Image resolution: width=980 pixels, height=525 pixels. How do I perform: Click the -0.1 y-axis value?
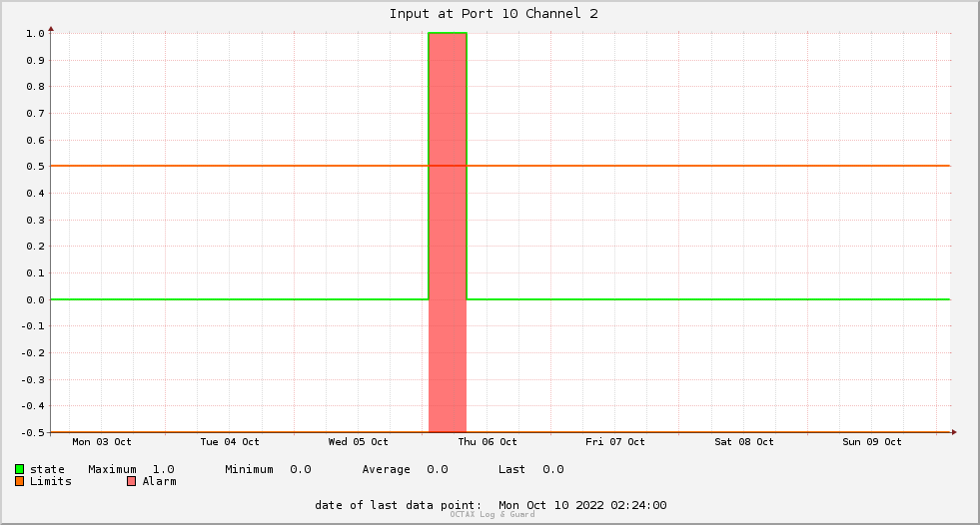pos(33,326)
